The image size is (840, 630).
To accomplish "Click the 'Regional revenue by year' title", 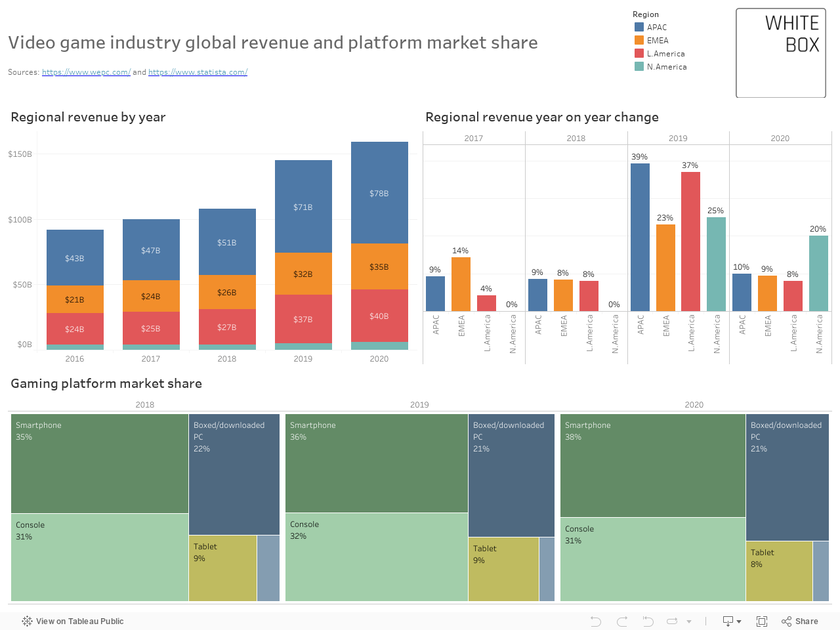I will pyautogui.click(x=88, y=117).
